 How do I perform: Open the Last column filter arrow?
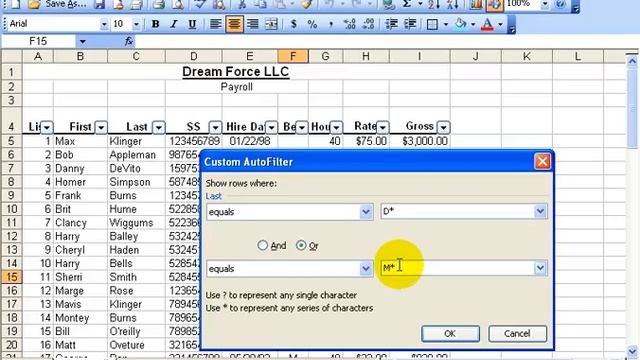[158, 128]
